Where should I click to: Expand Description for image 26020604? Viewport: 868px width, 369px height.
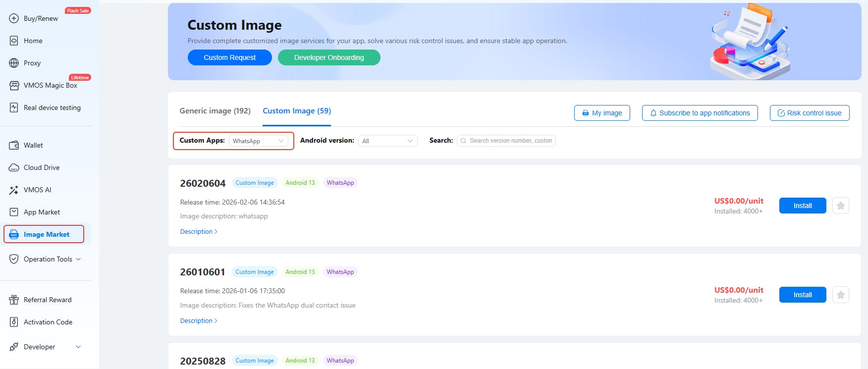(199, 231)
